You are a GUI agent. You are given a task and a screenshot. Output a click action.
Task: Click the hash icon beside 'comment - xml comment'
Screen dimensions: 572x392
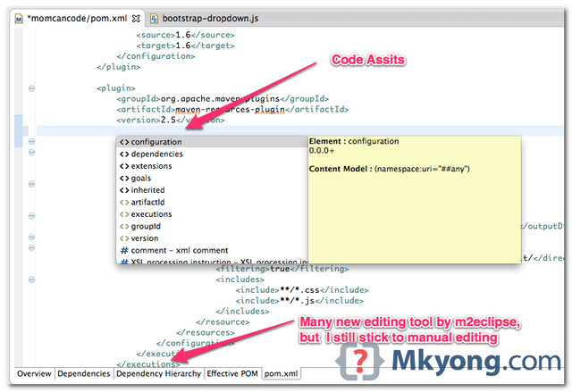pyautogui.click(x=124, y=250)
